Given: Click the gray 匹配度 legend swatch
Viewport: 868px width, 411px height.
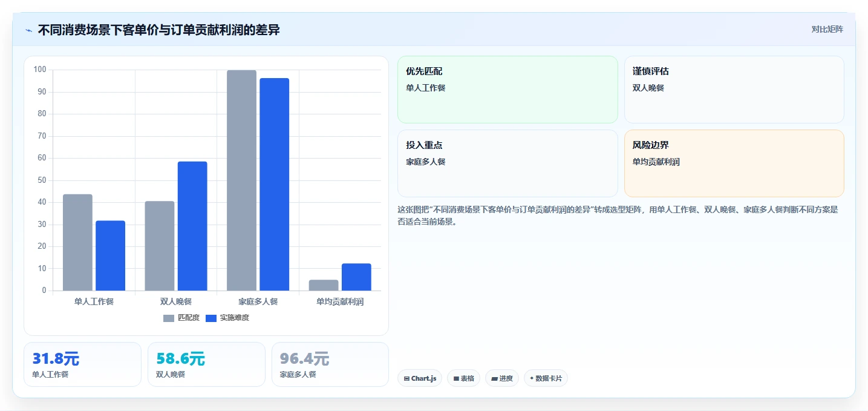Looking at the screenshot, I should pyautogui.click(x=169, y=318).
